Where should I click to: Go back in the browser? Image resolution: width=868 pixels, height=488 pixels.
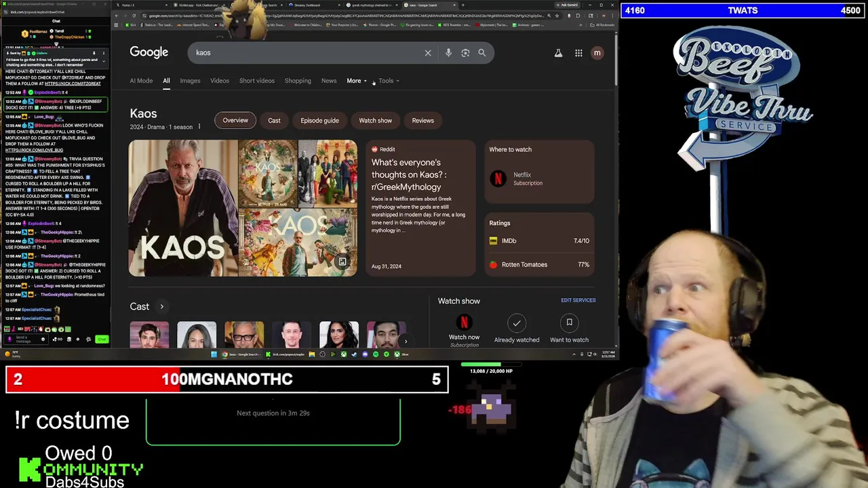point(117,16)
